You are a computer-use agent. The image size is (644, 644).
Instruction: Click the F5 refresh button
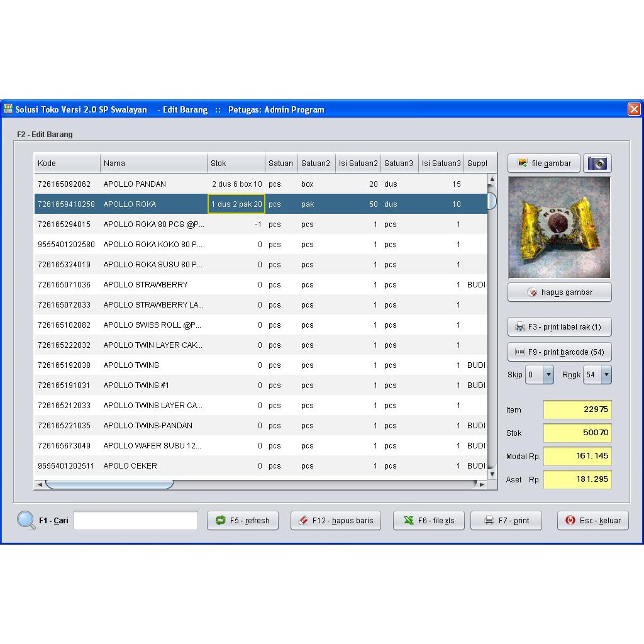(243, 521)
